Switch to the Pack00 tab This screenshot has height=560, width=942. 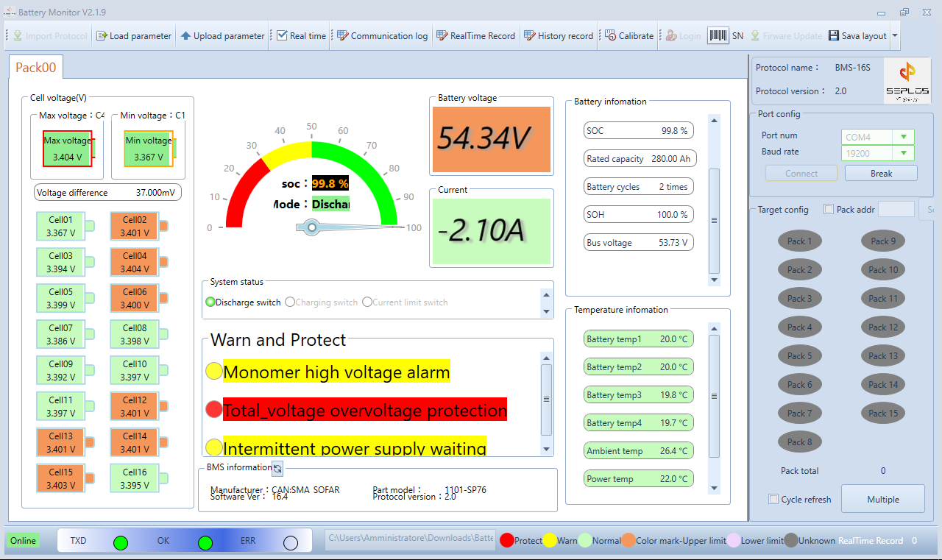(x=35, y=67)
